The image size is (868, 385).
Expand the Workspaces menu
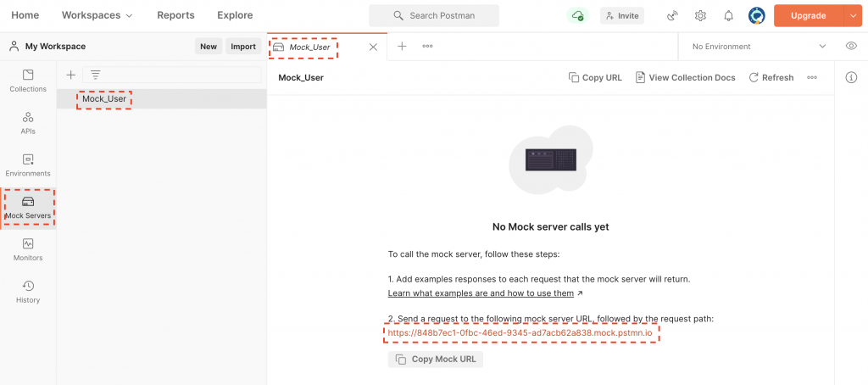(x=97, y=15)
